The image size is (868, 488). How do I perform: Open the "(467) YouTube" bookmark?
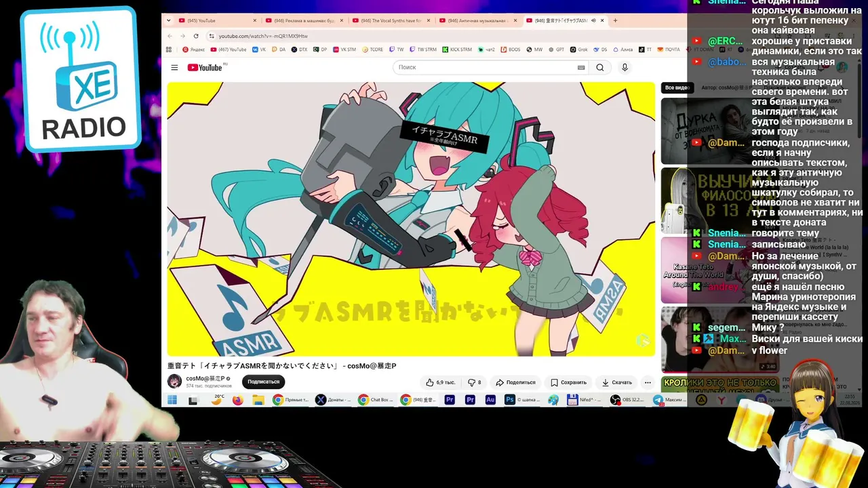click(x=229, y=49)
